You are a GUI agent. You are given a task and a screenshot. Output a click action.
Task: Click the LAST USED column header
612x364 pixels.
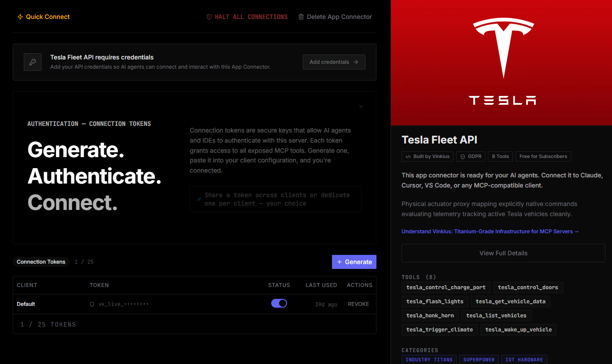coord(321,285)
